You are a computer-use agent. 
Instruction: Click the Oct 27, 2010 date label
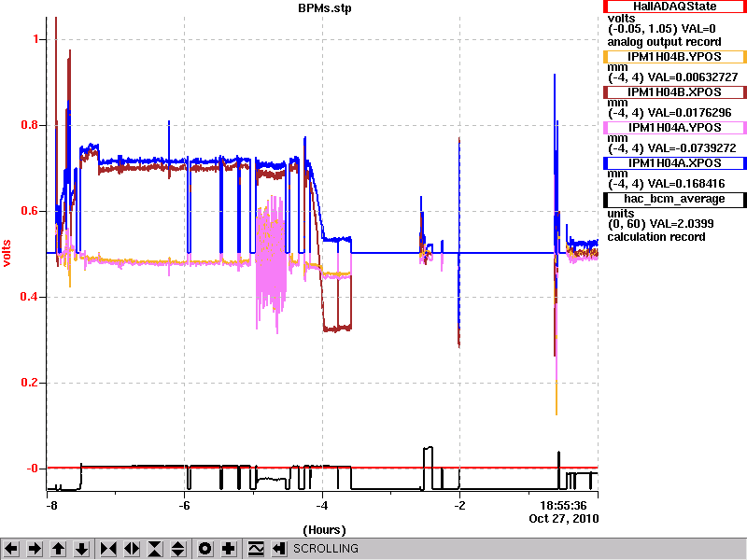564,518
